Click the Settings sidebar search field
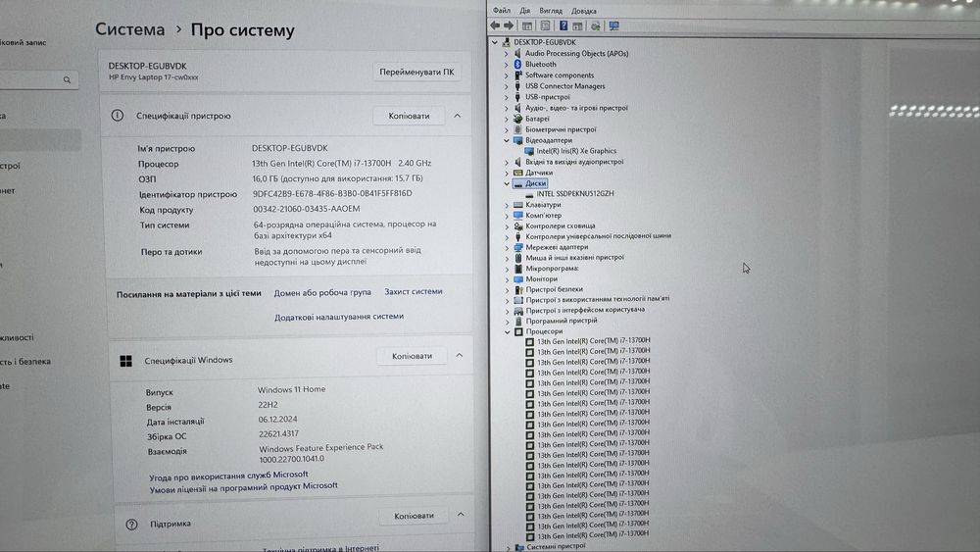980x552 pixels. tap(37, 80)
